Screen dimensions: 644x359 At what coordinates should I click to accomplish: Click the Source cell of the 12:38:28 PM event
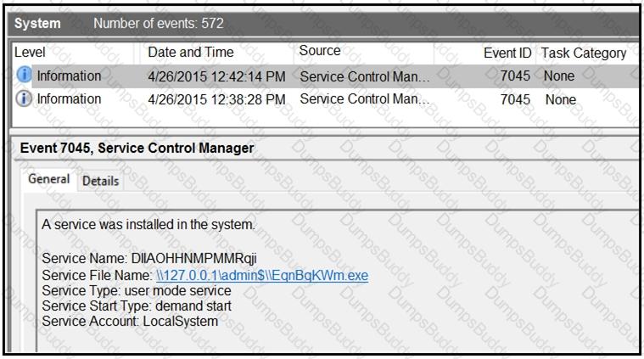coord(365,99)
